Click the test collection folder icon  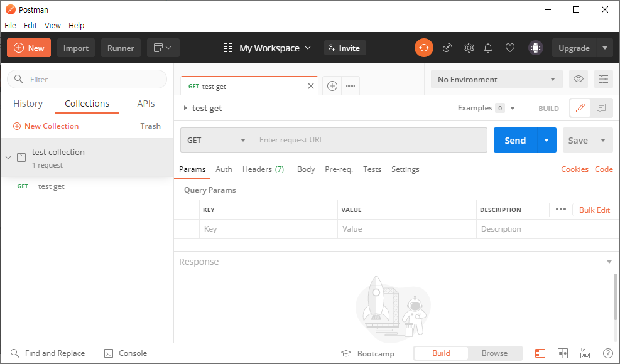(21, 158)
